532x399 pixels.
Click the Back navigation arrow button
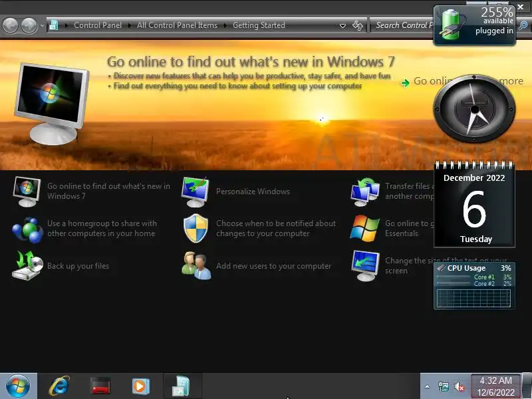click(10, 25)
